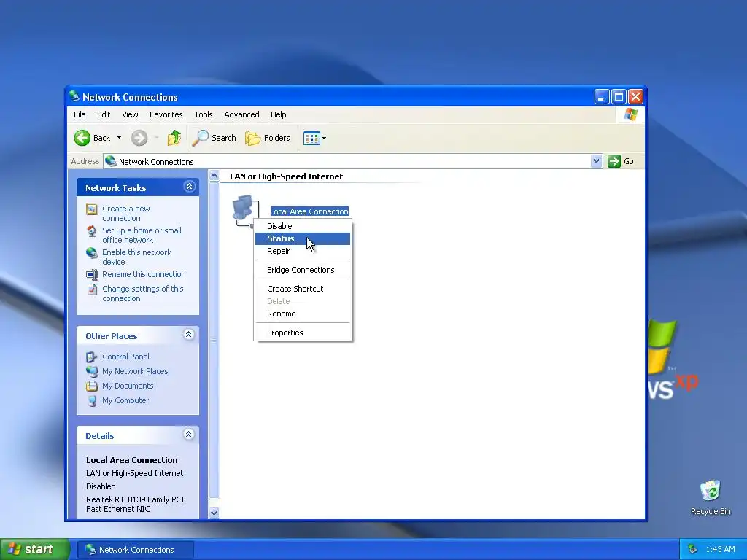Open the Control Panel link

click(125, 357)
